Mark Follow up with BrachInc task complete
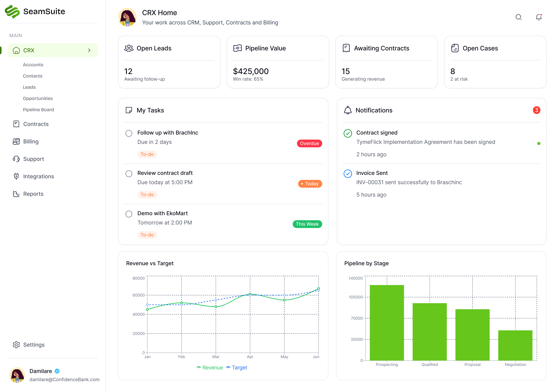The height and width of the screenshot is (392, 559). [129, 133]
